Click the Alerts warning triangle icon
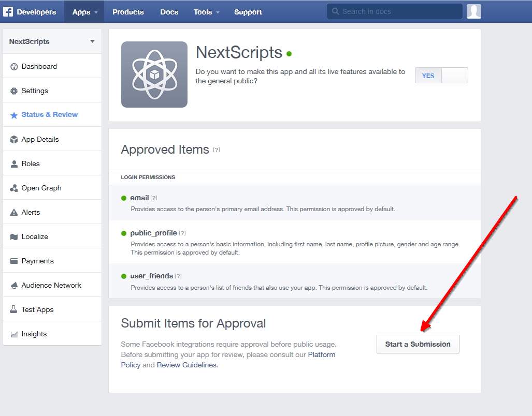This screenshot has width=532, height=416. [x=14, y=213]
